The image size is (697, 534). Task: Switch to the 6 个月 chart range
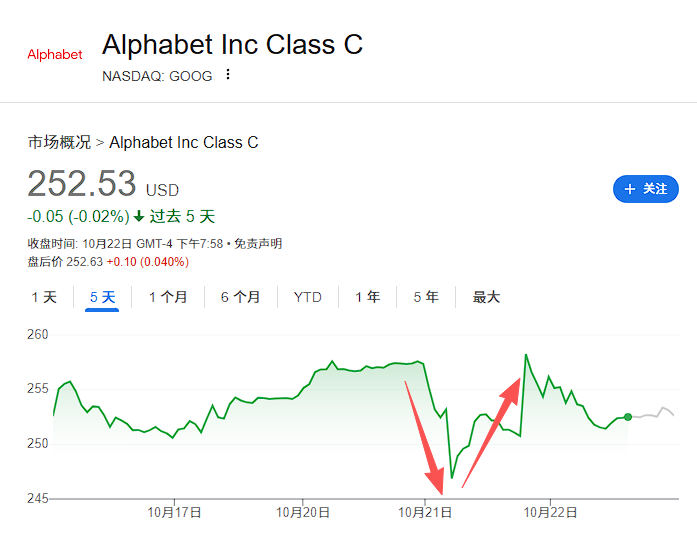click(x=240, y=297)
